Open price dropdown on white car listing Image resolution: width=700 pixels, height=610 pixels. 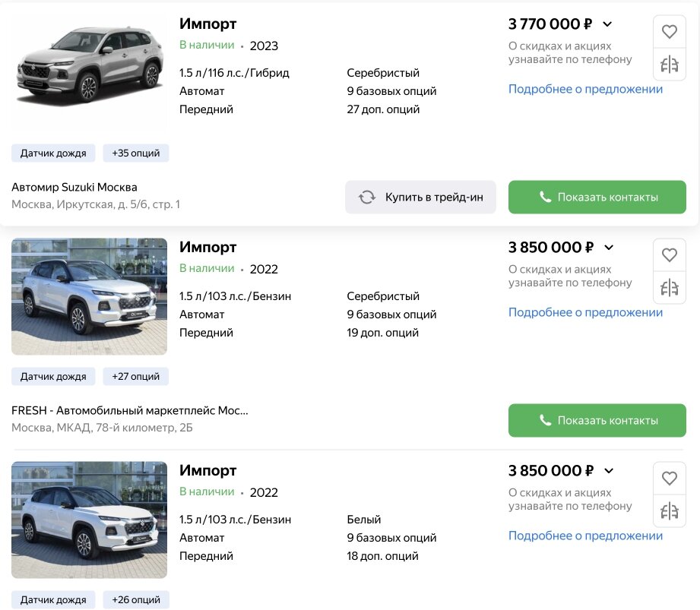pyautogui.click(x=608, y=471)
